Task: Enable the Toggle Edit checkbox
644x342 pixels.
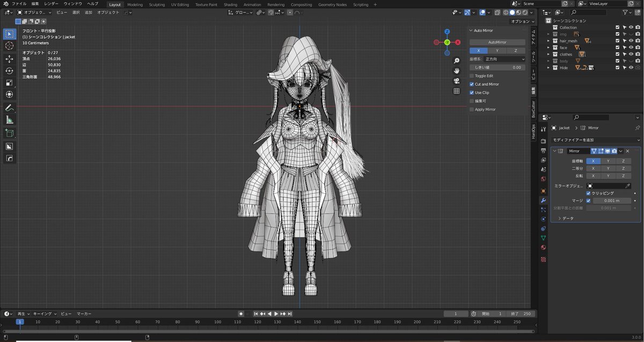Action: click(471, 76)
